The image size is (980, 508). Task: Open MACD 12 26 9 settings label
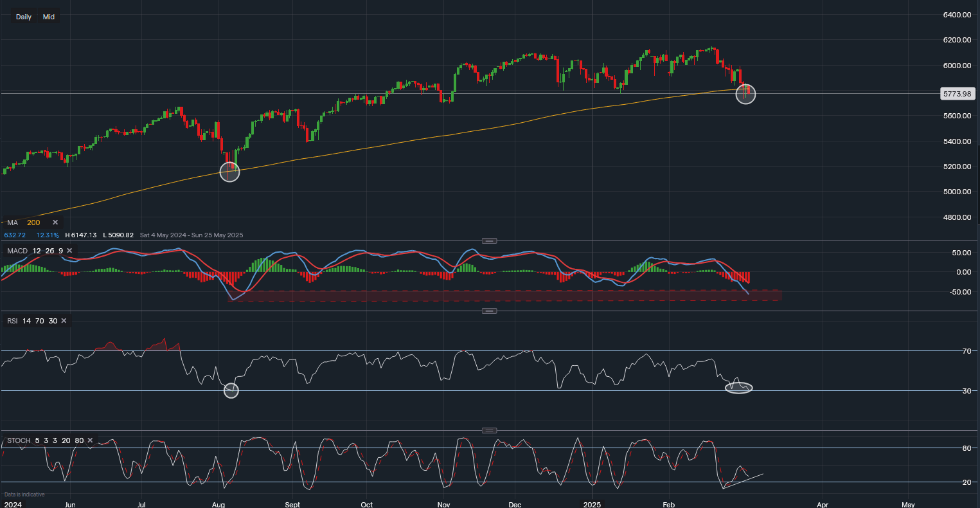(x=35, y=250)
